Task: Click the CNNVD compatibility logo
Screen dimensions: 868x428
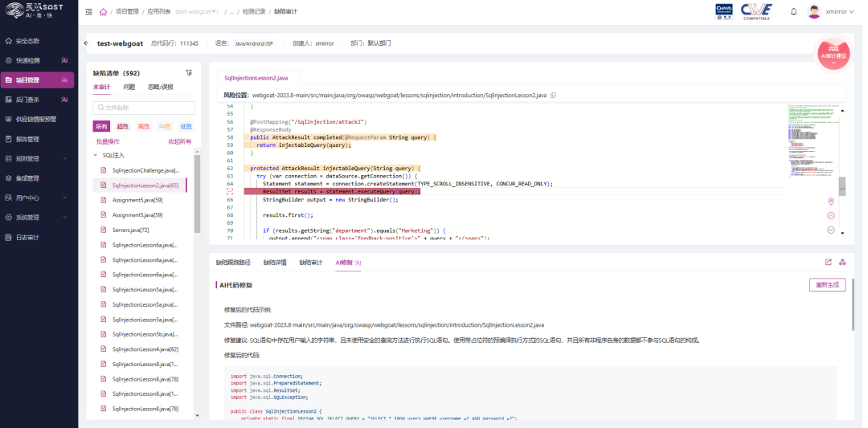Action: pos(724,11)
